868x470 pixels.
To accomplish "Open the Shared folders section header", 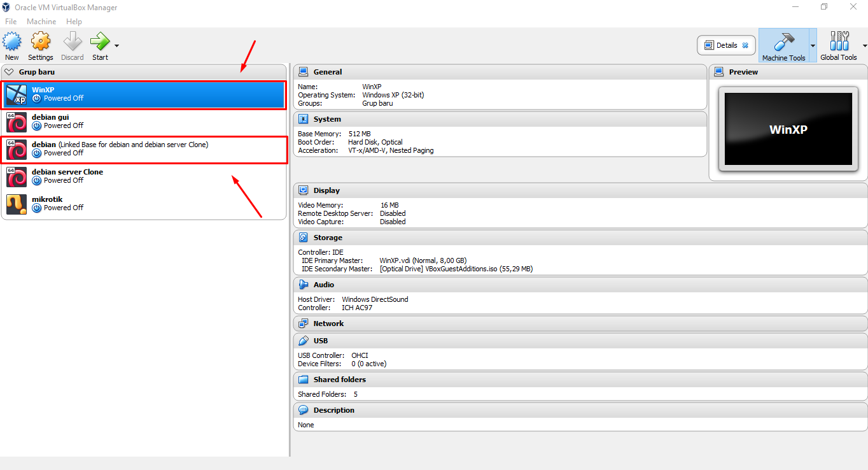I will point(580,380).
